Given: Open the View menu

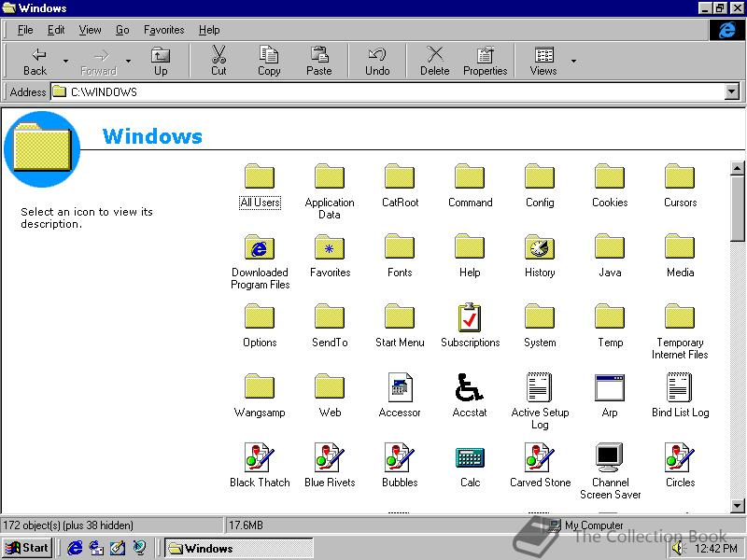Looking at the screenshot, I should [x=90, y=30].
